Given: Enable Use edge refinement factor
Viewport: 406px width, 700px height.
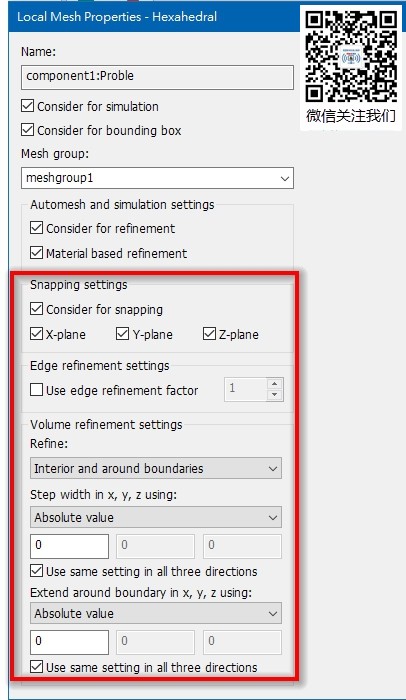Looking at the screenshot, I should point(37,390).
